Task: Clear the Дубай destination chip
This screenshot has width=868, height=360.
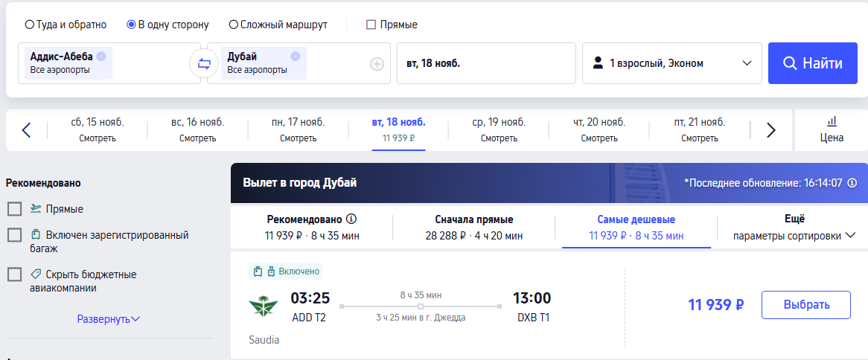Action: coord(295,57)
